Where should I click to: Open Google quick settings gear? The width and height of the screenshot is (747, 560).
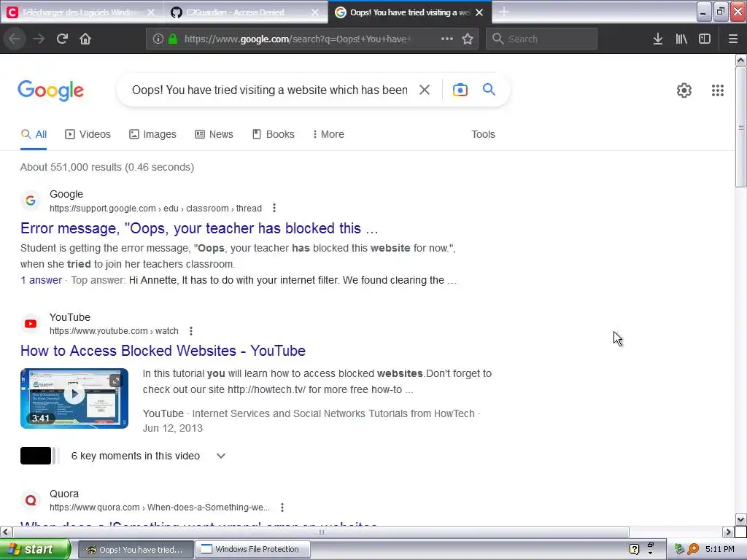click(684, 90)
